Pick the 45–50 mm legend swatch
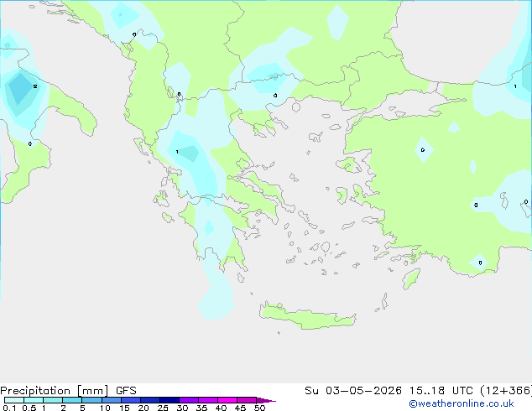The height and width of the screenshot is (411, 532). pos(247,400)
